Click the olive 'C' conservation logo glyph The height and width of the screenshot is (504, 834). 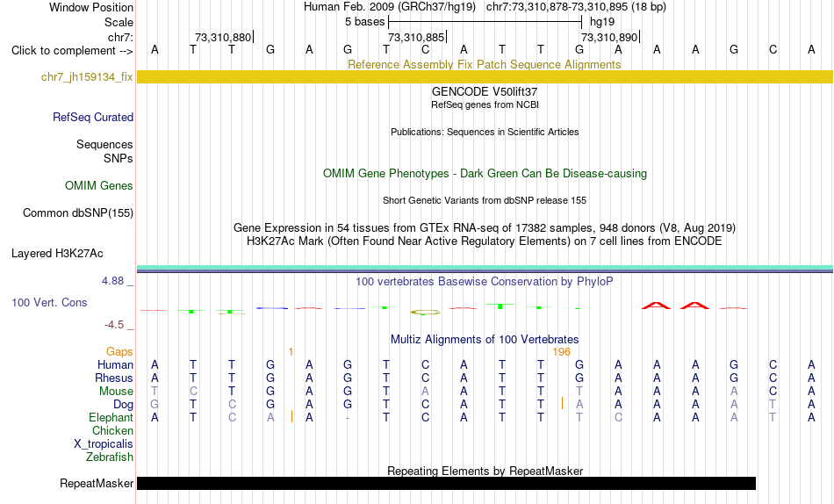click(425, 313)
